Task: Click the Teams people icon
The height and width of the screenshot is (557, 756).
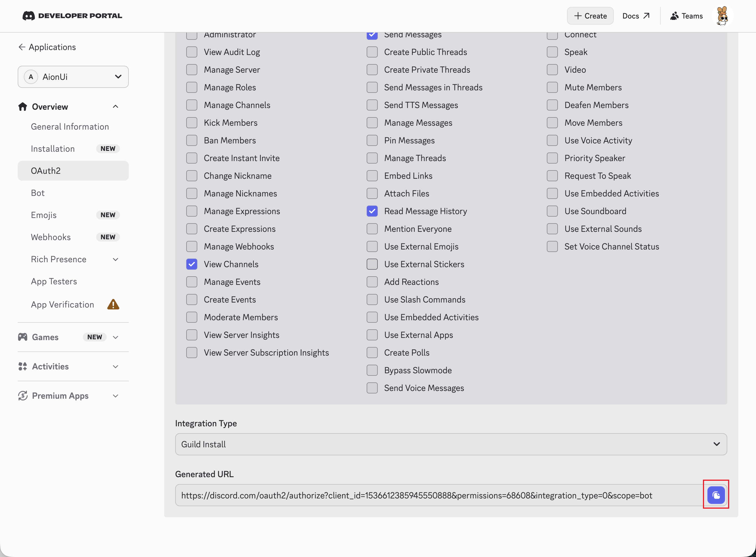Action: click(674, 16)
